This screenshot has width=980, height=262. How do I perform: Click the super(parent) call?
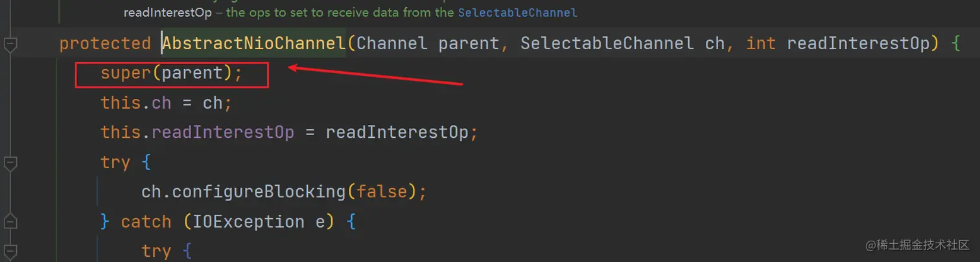pyautogui.click(x=171, y=74)
